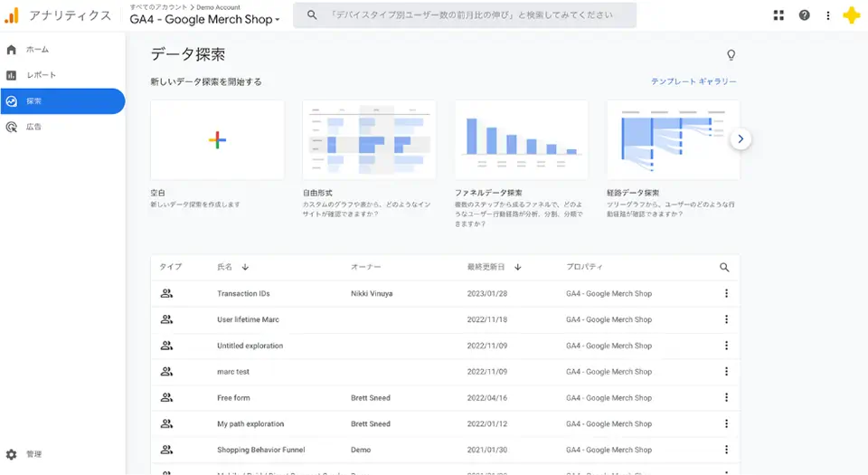The width and height of the screenshot is (868, 475).
Task: Click the Demo Account breadcrumb
Action: pos(218,7)
